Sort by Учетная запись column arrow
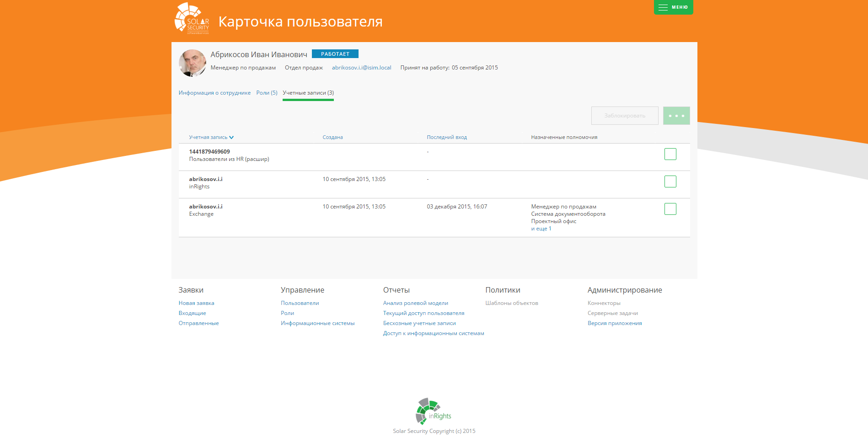Image resolution: width=868 pixels, height=443 pixels. pyautogui.click(x=231, y=137)
